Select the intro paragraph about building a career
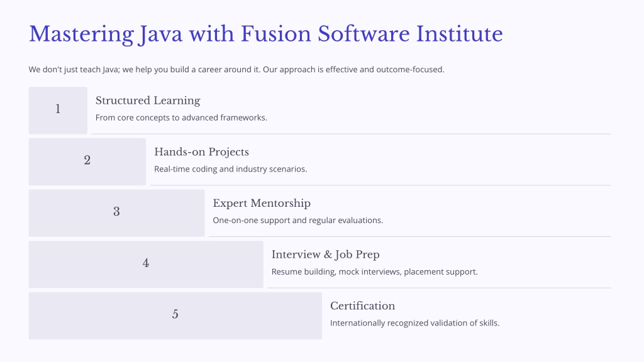This screenshot has width=644, height=362. click(236, 70)
